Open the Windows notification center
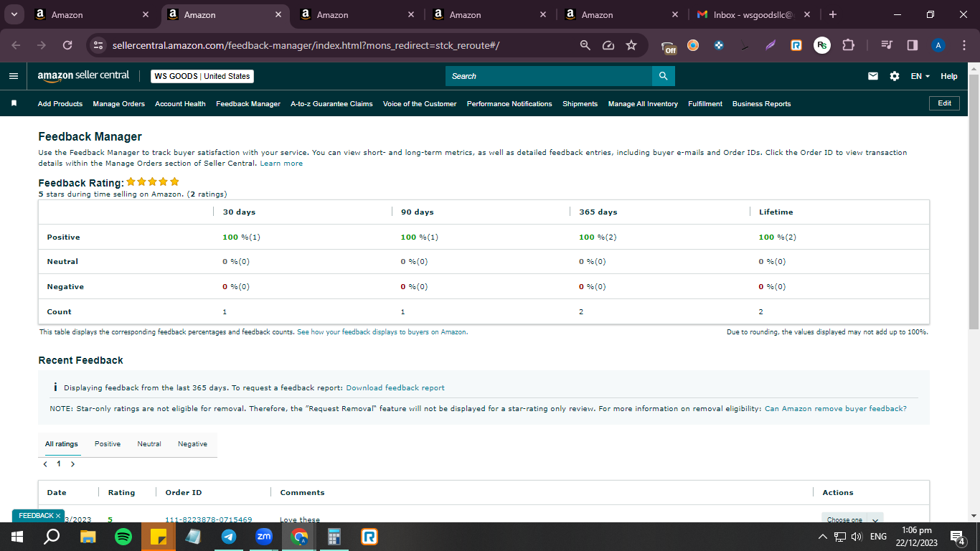 pyautogui.click(x=957, y=537)
